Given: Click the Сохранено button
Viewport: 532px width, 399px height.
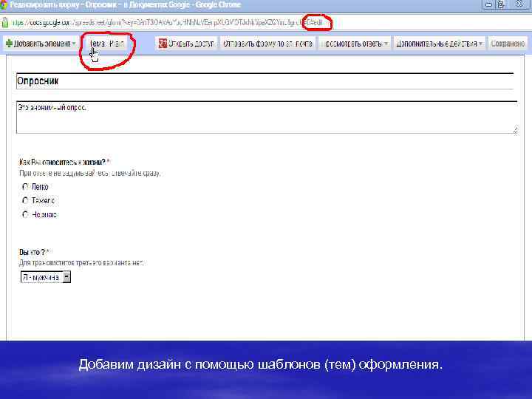Looking at the screenshot, I should click(x=508, y=44).
